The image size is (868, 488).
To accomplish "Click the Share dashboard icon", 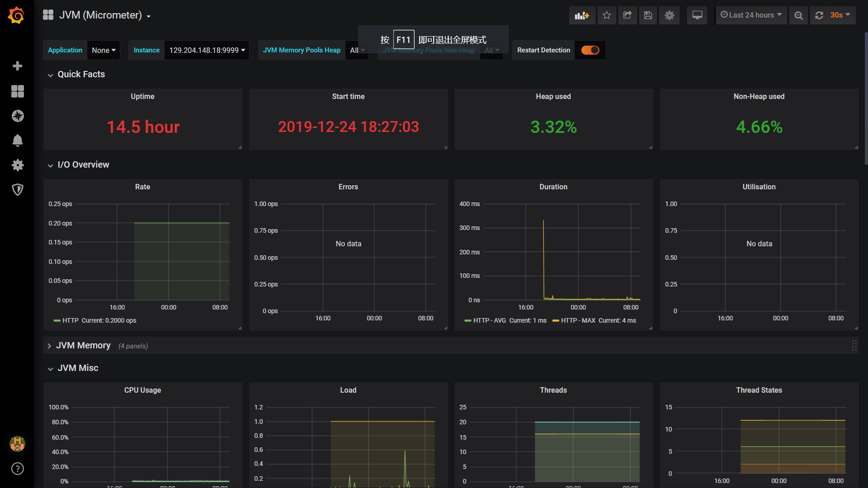I will pyautogui.click(x=627, y=15).
